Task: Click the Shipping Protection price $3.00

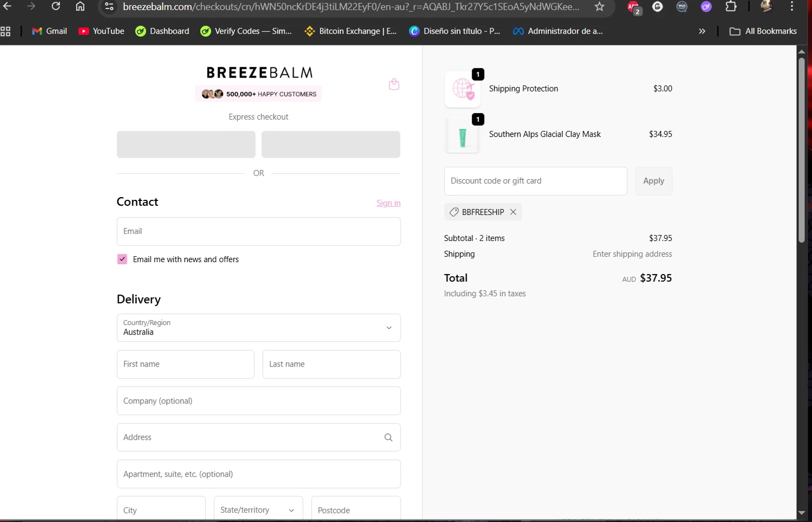Action: pyautogui.click(x=663, y=89)
